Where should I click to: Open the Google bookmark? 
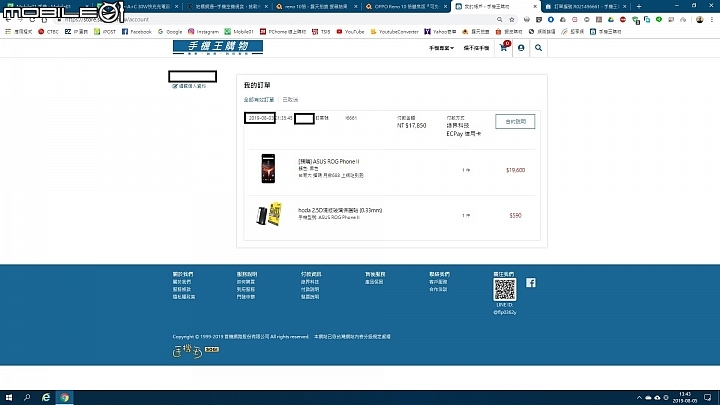pyautogui.click(x=170, y=32)
